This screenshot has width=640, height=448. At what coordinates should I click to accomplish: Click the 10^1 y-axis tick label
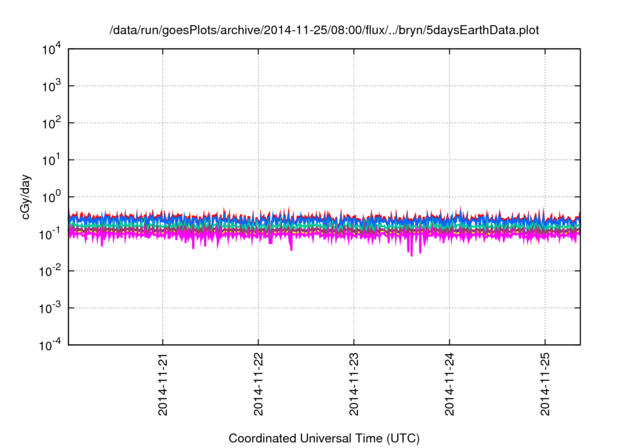click(x=51, y=160)
